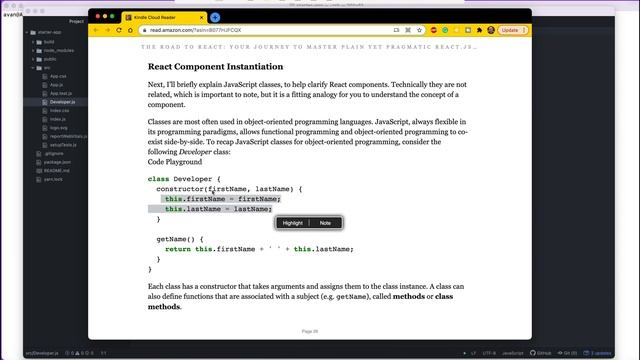
Task: Open package.json in the project tree
Action: [x=57, y=162]
